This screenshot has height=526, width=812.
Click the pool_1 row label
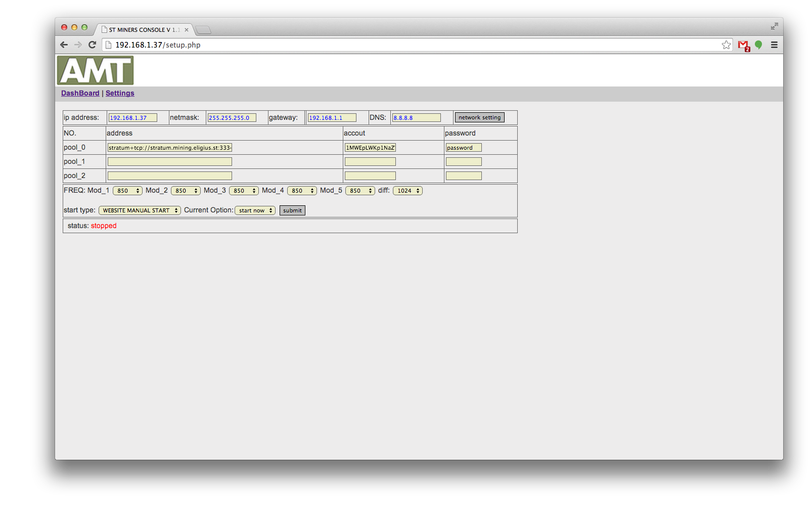pyautogui.click(x=74, y=161)
